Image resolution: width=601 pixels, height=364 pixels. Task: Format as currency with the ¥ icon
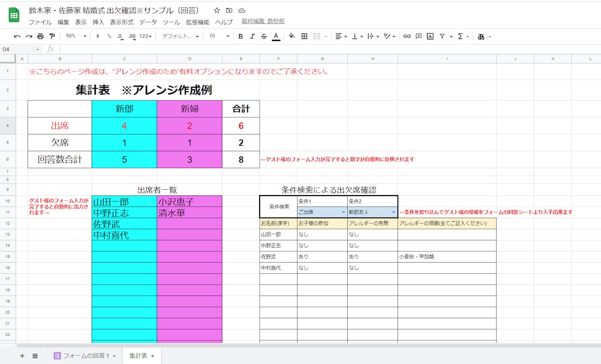pos(98,36)
